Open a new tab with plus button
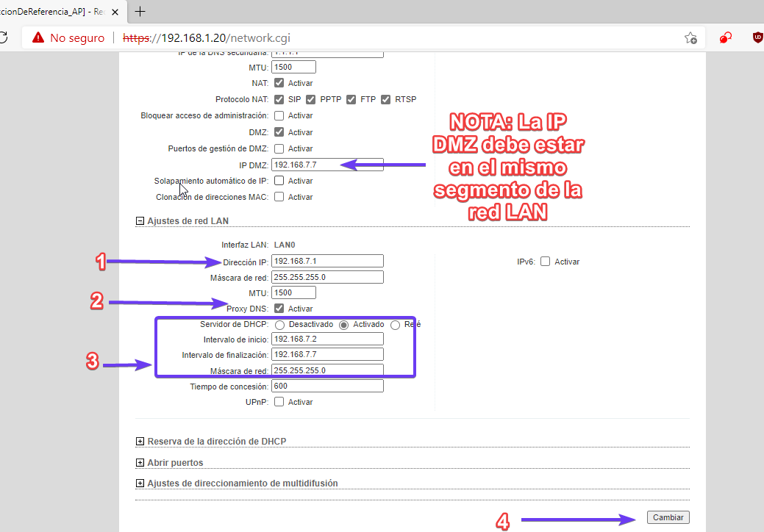Image resolution: width=764 pixels, height=532 pixels. (x=140, y=11)
